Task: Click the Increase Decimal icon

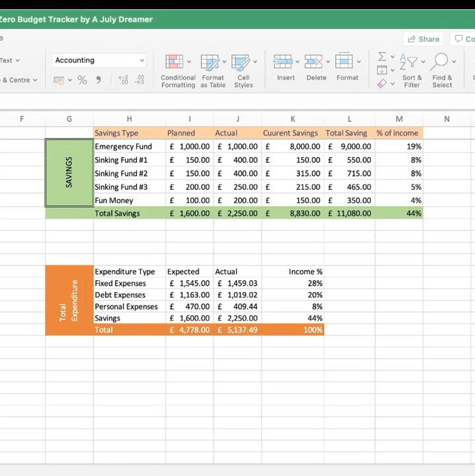Action: pos(122,80)
